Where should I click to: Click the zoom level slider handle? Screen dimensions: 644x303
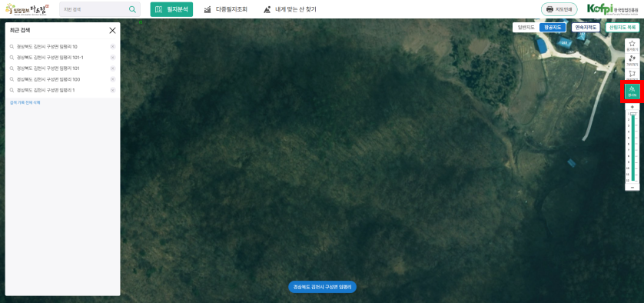[633, 114]
